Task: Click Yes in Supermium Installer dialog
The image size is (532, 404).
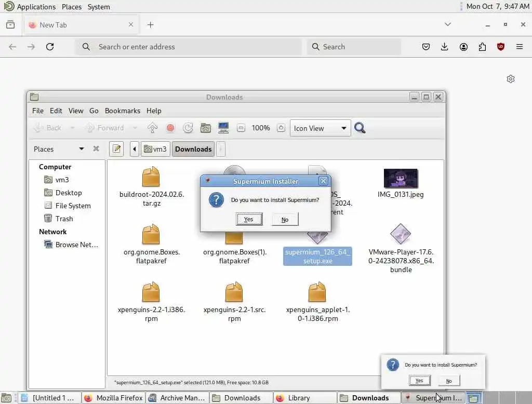Action: tap(249, 219)
